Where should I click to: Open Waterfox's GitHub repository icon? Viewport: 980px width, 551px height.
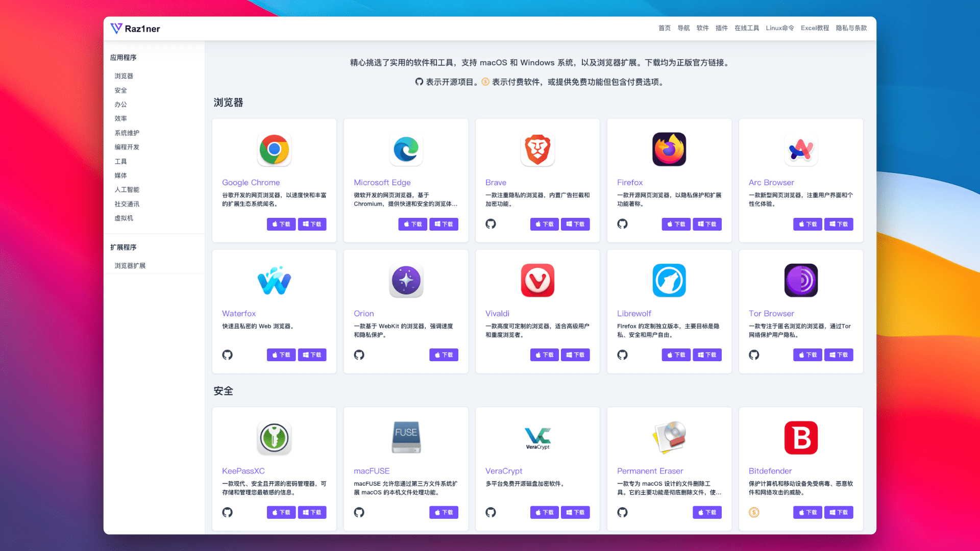(227, 355)
